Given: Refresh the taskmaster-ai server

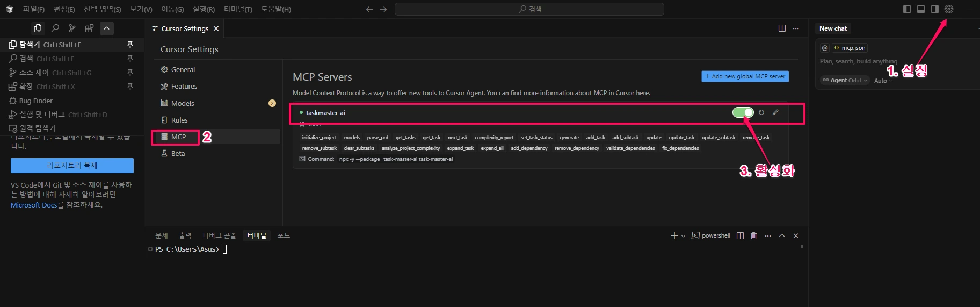Looking at the screenshot, I should point(761,112).
